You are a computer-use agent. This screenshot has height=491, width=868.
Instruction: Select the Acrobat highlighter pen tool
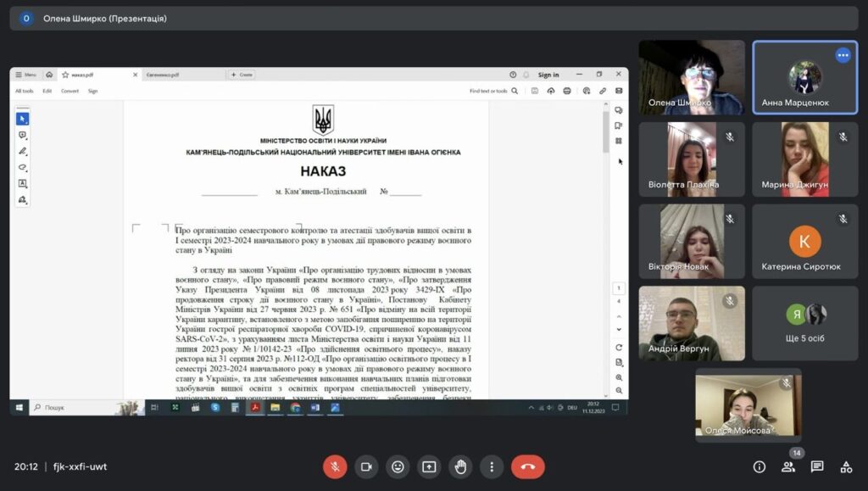(23, 151)
